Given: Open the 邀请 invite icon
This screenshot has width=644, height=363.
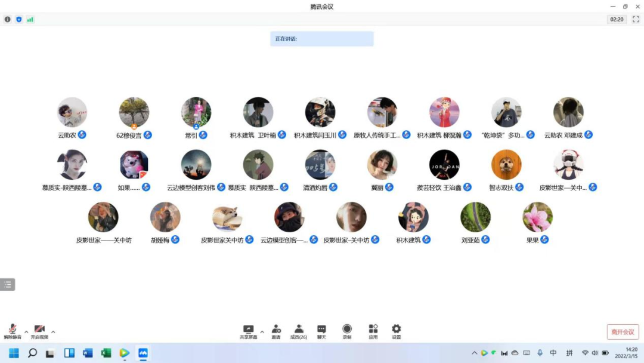Looking at the screenshot, I should click(276, 331).
